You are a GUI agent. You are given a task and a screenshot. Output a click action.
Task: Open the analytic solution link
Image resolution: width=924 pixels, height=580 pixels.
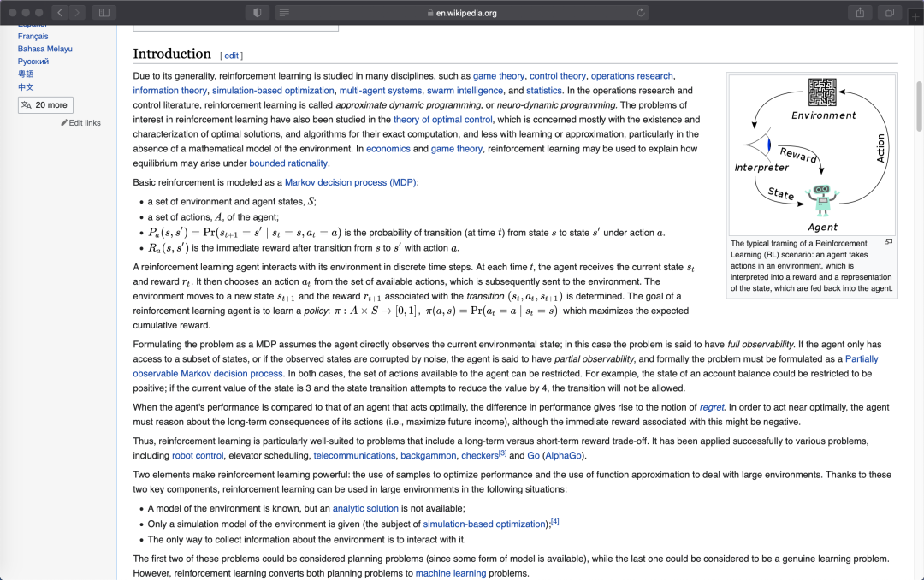pyautogui.click(x=365, y=509)
